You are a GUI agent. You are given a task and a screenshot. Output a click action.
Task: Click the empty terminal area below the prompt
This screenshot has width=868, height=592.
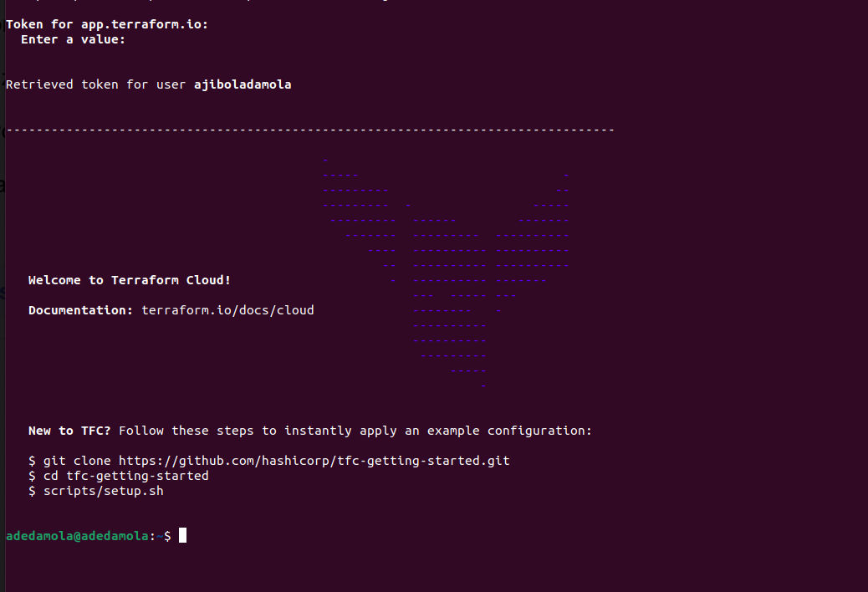[x=418, y=569]
